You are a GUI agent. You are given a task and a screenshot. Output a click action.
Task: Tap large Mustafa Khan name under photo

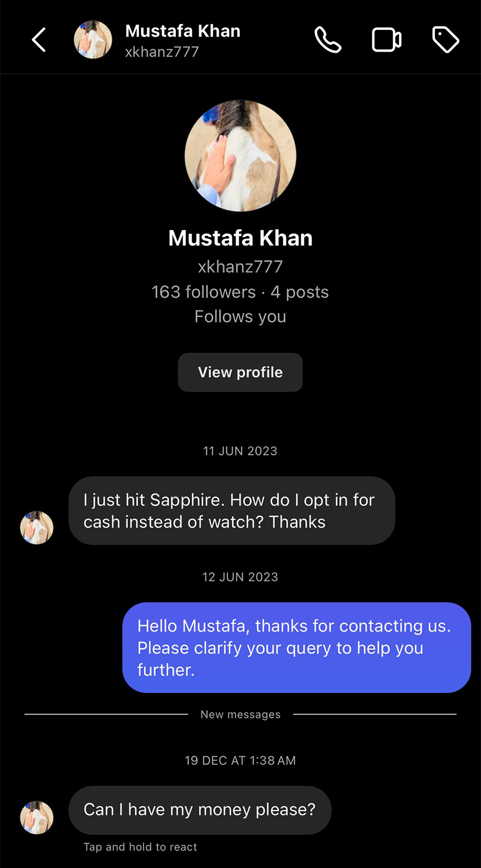(x=240, y=238)
